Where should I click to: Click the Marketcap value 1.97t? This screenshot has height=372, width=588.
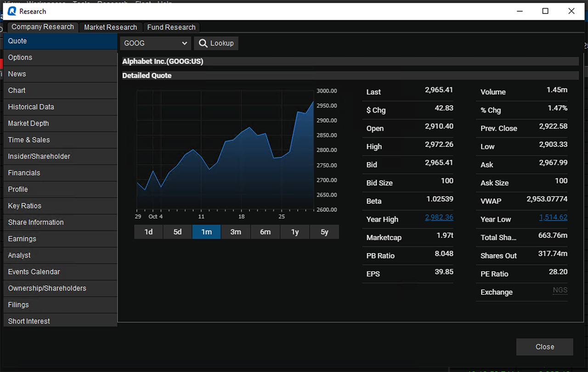(445, 236)
